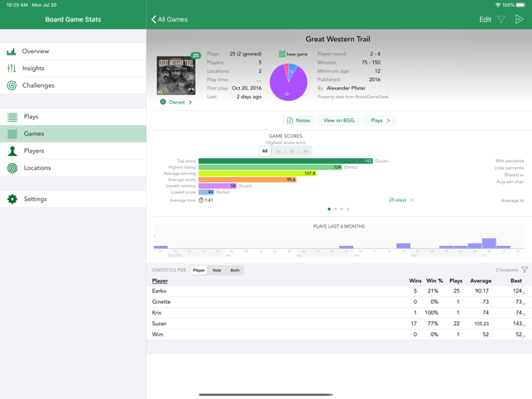Go back to All Games

170,19
